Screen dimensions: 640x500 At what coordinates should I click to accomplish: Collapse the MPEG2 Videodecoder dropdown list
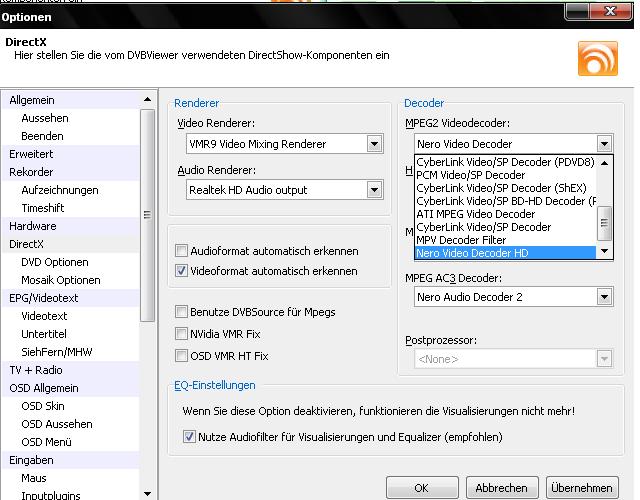click(604, 144)
